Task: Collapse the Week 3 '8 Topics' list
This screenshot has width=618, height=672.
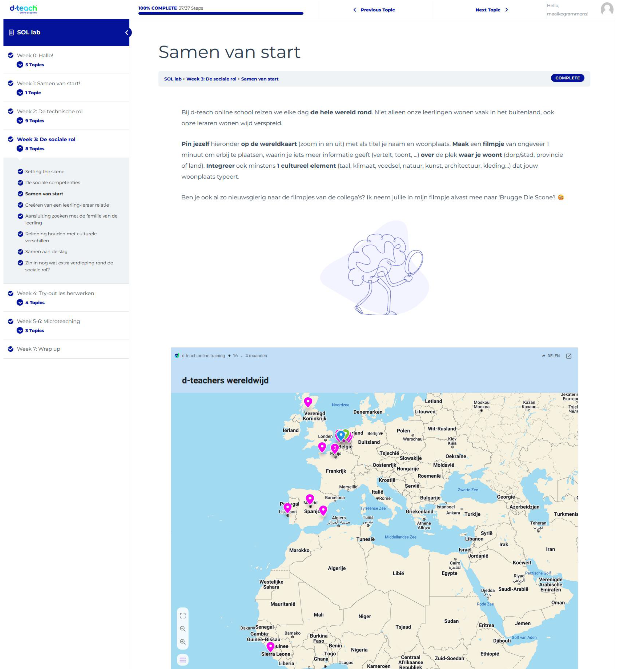Action: (30, 149)
